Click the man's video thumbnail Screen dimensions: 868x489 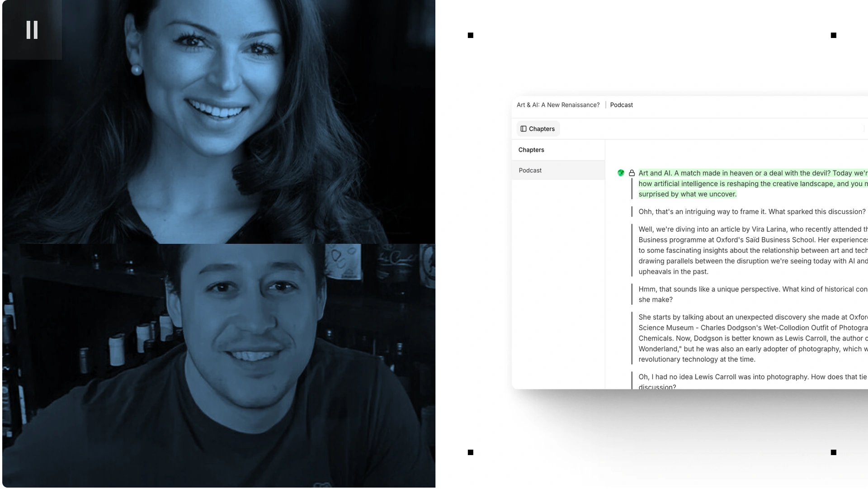(x=219, y=366)
